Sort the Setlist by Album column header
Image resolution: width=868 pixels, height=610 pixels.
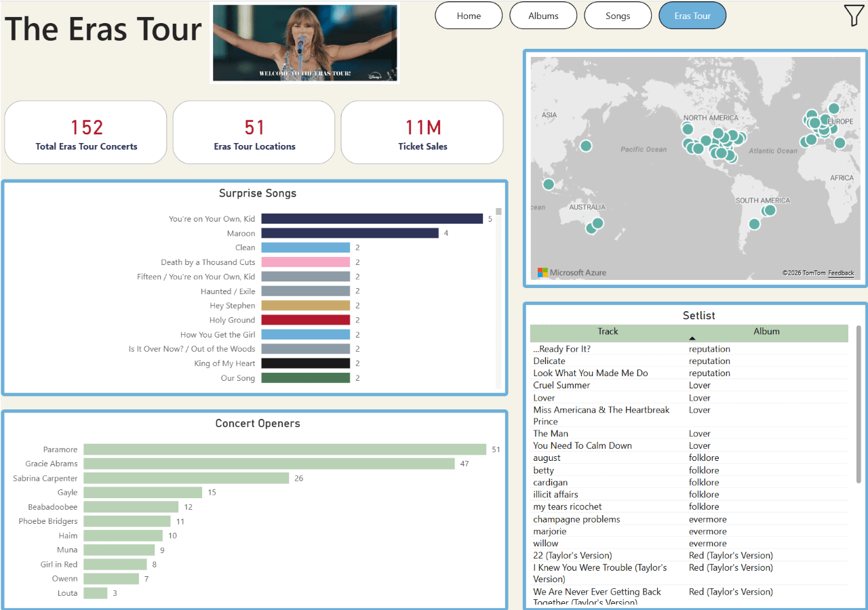click(x=766, y=331)
